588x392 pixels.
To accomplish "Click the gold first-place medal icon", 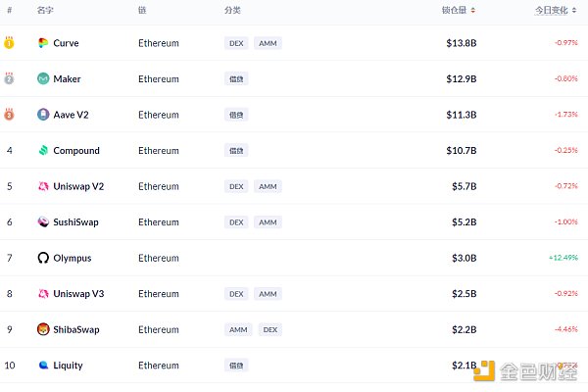I will click(x=9, y=43).
